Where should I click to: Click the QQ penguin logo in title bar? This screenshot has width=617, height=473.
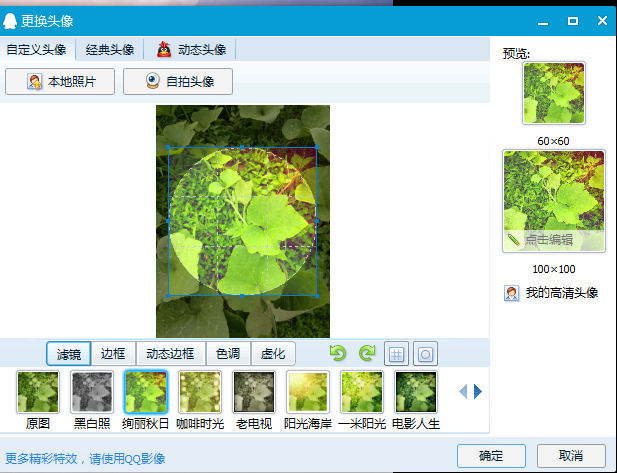pyautogui.click(x=10, y=20)
